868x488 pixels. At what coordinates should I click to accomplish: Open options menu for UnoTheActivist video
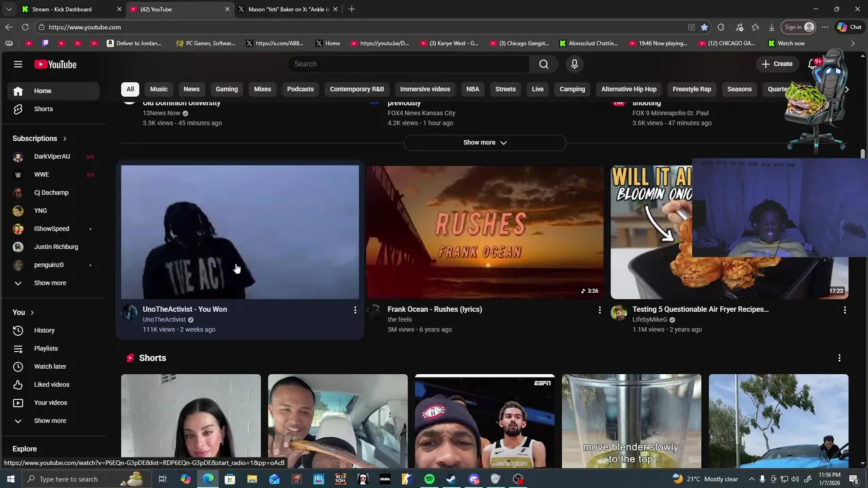pos(355,310)
